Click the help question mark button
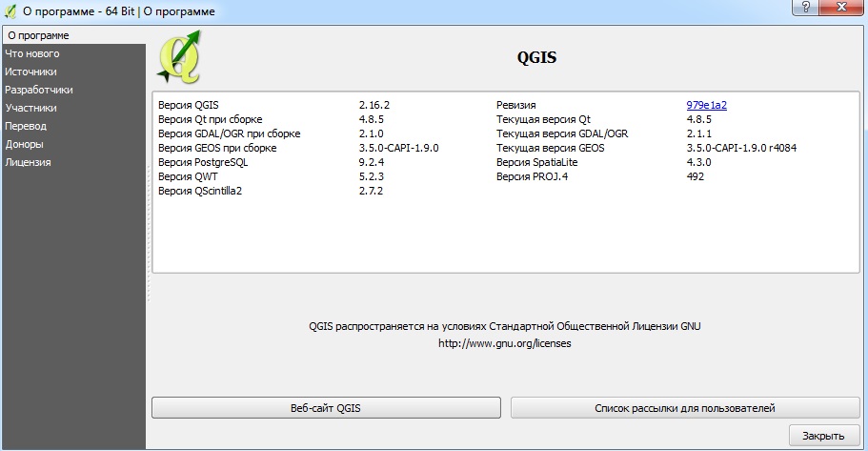 pos(805,8)
